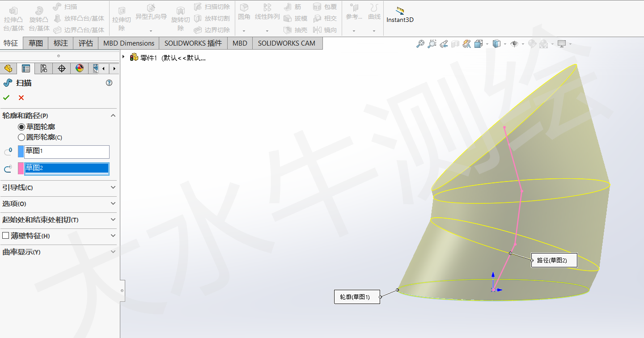The width and height of the screenshot is (644, 338).
Task: Switch to the 评估 ribbon tab
Action: [85, 43]
